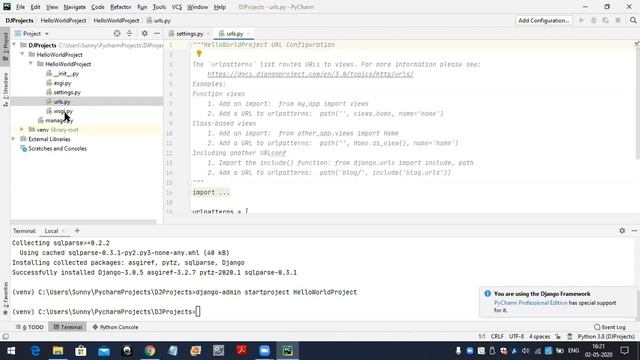Screen dimensions: 640x360
Task: Click the terminal command prompt input
Action: [198, 312]
